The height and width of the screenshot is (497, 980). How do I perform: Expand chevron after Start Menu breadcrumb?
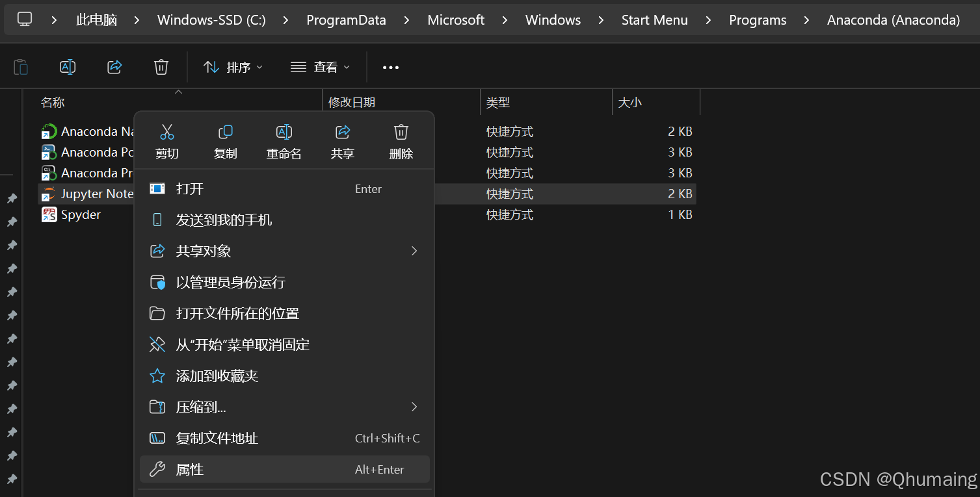708,20
